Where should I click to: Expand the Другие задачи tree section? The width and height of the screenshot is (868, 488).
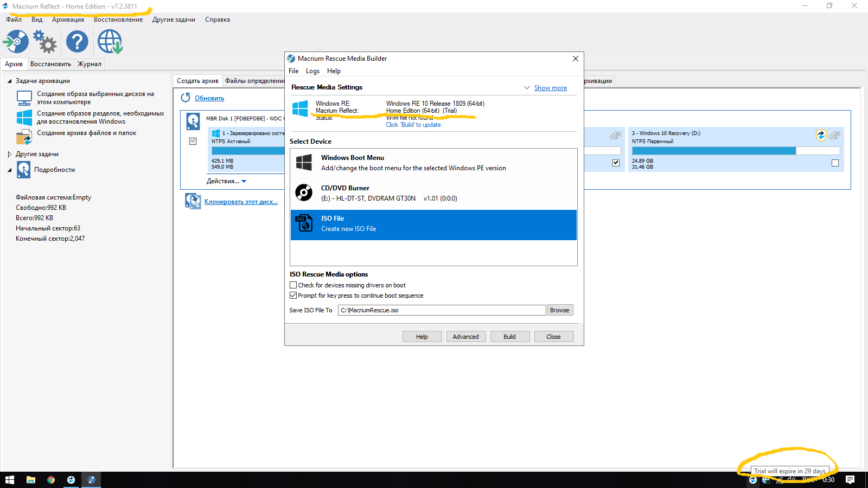pos(10,154)
